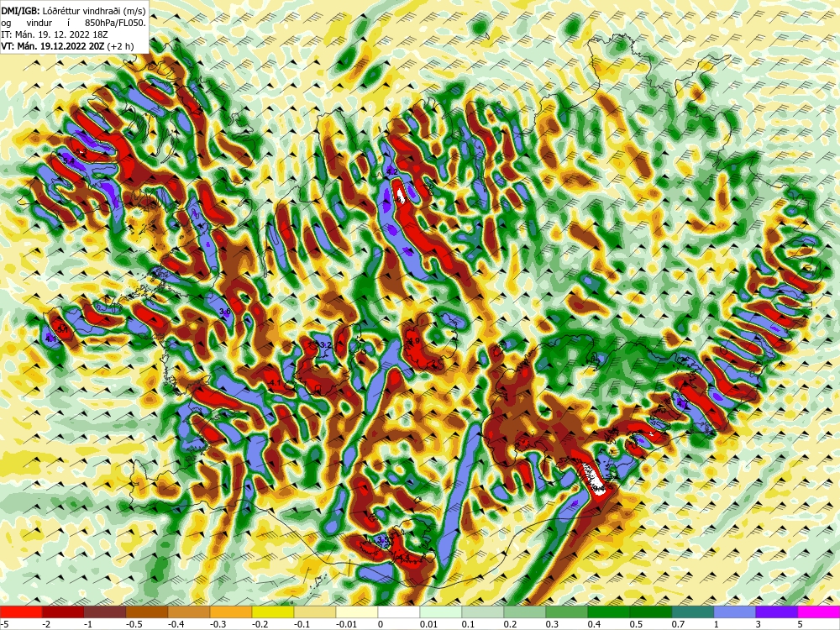Select the '0.01' legend scale label
This screenshot has height=630, width=840.
click(428, 623)
